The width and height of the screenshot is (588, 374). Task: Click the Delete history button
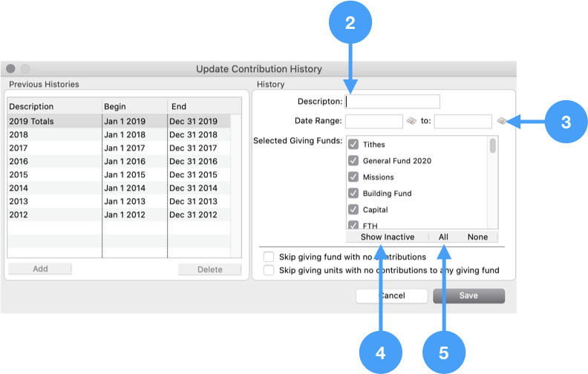pos(209,269)
